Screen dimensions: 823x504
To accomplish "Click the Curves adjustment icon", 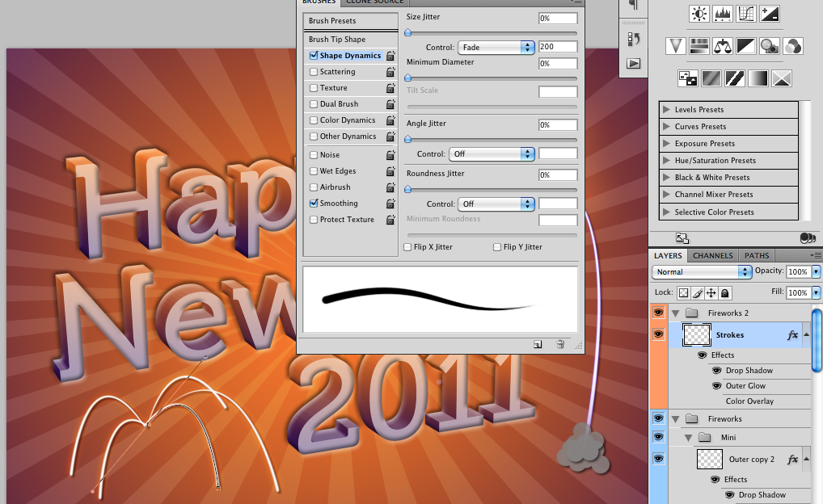I will point(746,13).
